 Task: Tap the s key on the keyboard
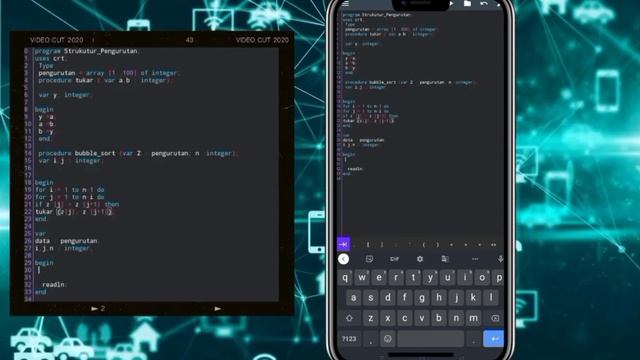[x=370, y=298]
